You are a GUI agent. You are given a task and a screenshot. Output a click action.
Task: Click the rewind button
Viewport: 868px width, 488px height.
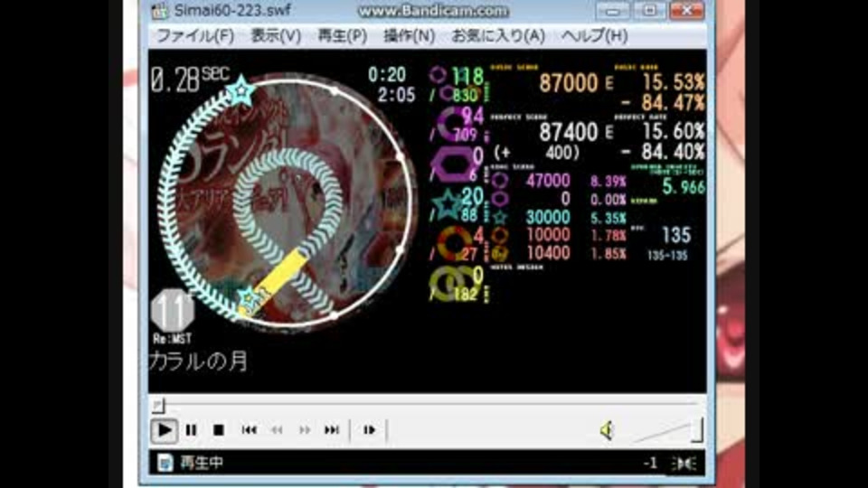277,430
